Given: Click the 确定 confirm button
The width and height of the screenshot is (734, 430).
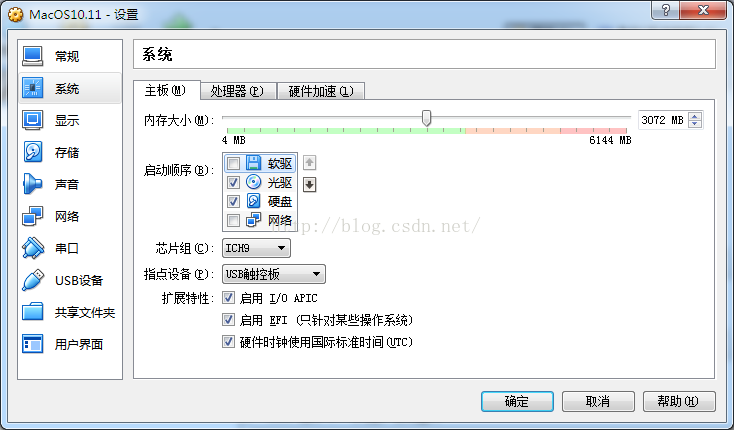Looking at the screenshot, I should click(517, 401).
